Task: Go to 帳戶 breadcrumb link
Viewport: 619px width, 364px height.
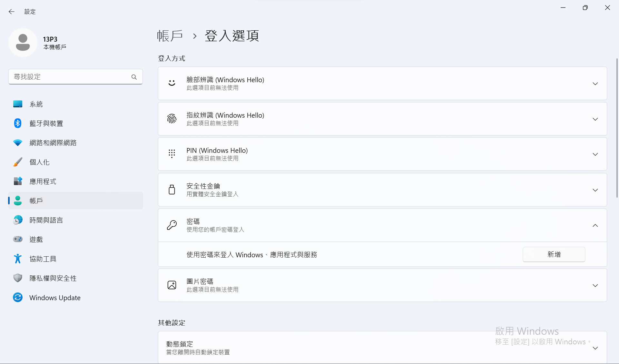Action: (170, 36)
